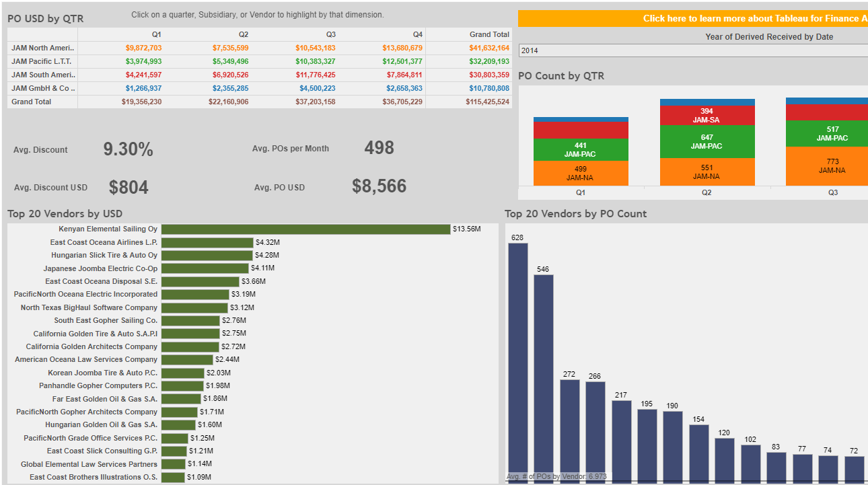Click orange JAM-NA segment in Q1 bar

tap(581, 173)
